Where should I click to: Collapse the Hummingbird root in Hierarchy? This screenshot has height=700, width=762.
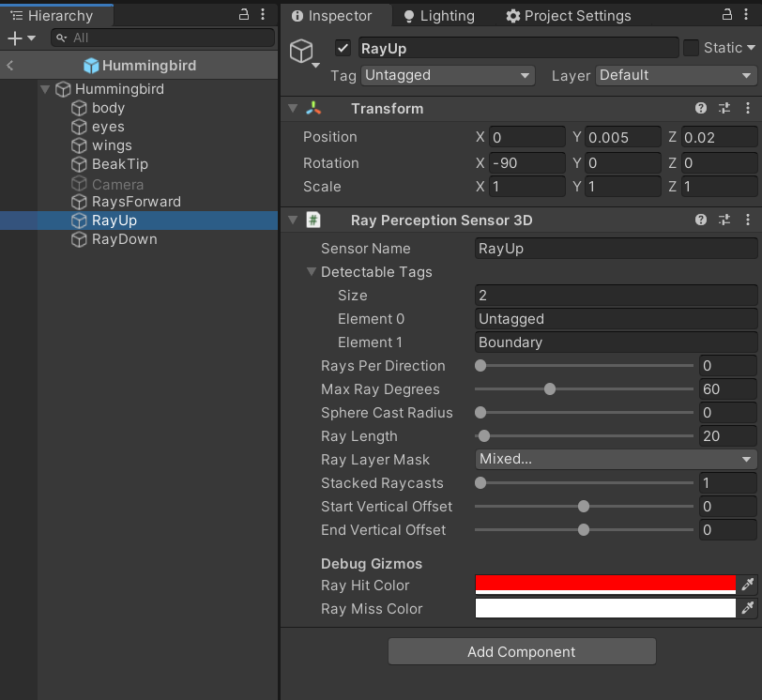pyautogui.click(x=45, y=89)
